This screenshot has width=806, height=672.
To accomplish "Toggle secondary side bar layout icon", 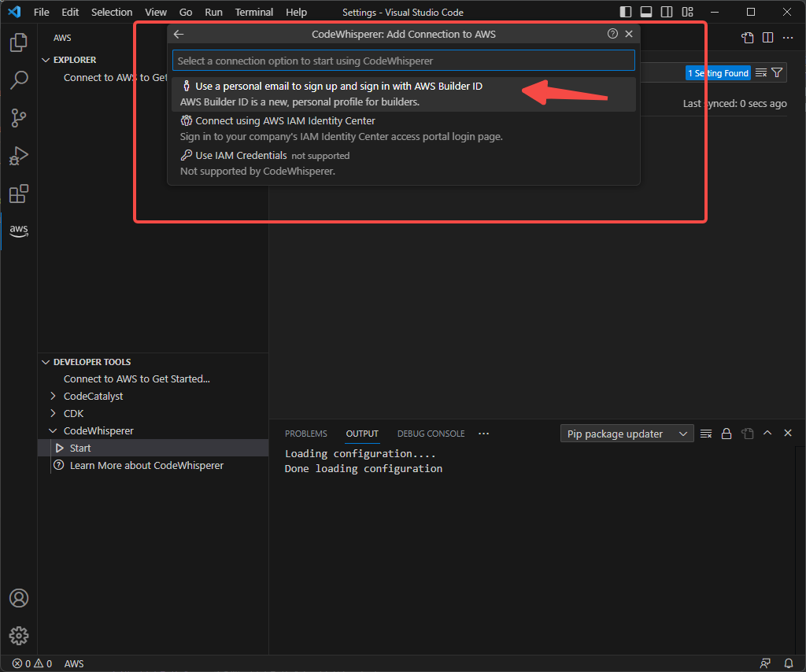I will (667, 12).
